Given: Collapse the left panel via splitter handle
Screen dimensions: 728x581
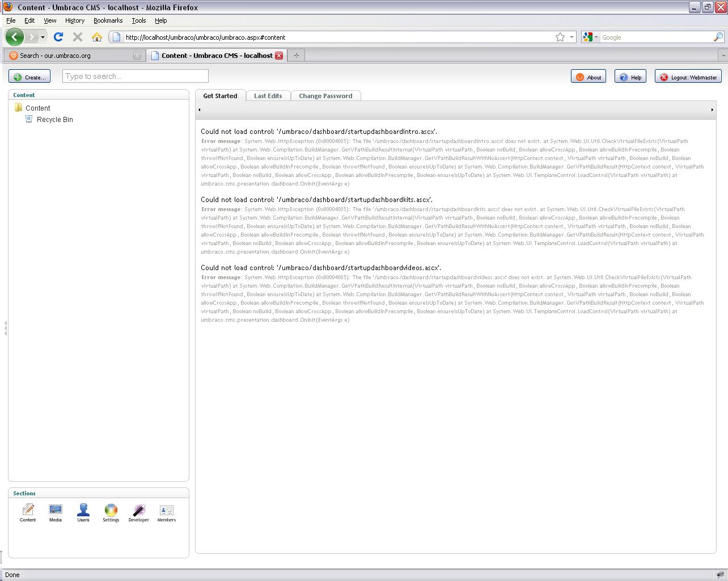Looking at the screenshot, I should (5, 328).
